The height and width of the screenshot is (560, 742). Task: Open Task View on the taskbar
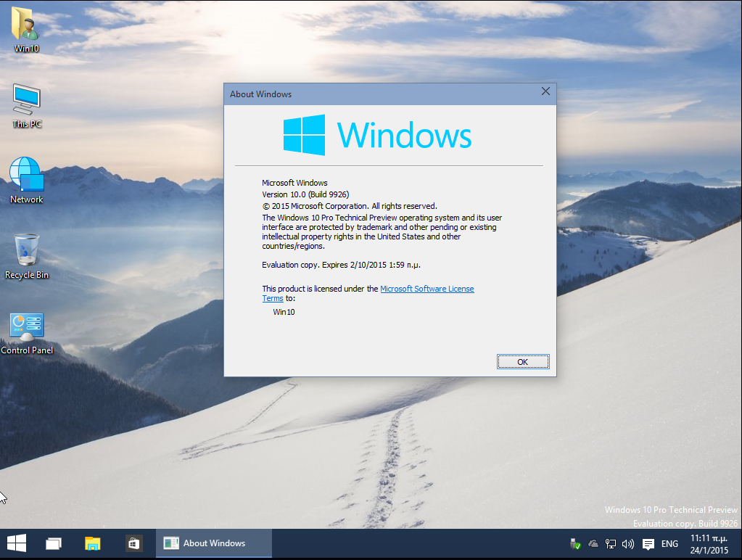54,543
